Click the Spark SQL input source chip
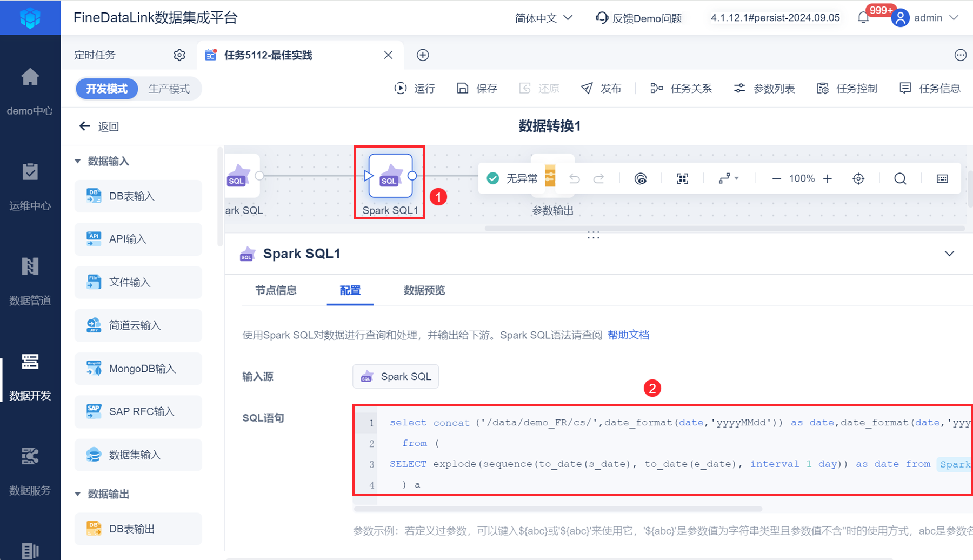Viewport: 973px width, 560px height. [x=396, y=376]
